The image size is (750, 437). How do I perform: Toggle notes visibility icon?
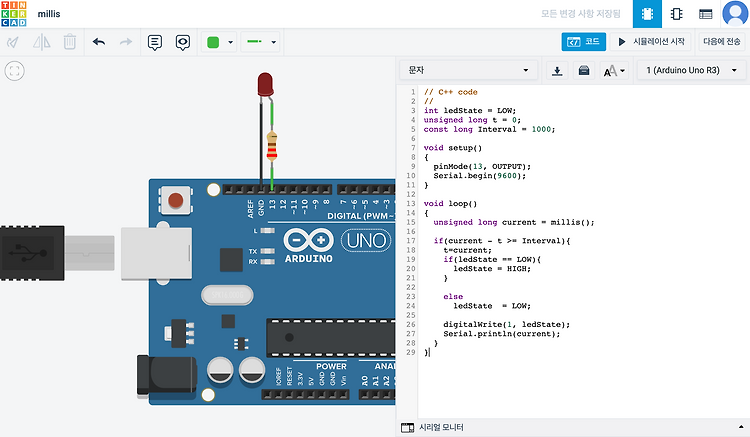pyautogui.click(x=183, y=43)
